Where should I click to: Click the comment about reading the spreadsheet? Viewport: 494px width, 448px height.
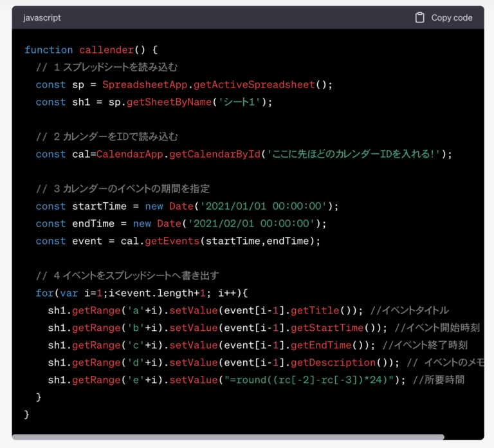coord(106,67)
